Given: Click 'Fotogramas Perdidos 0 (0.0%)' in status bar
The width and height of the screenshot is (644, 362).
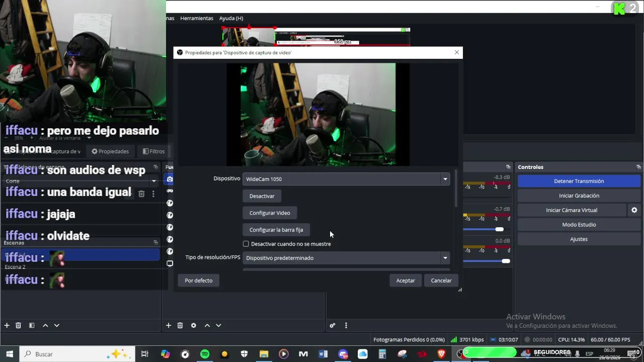Looking at the screenshot, I should 409,340.
